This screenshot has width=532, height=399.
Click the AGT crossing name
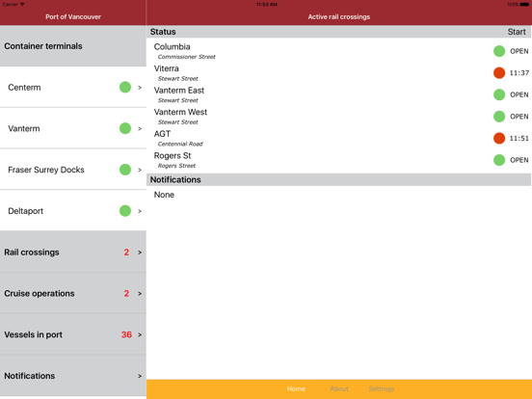[x=162, y=134]
